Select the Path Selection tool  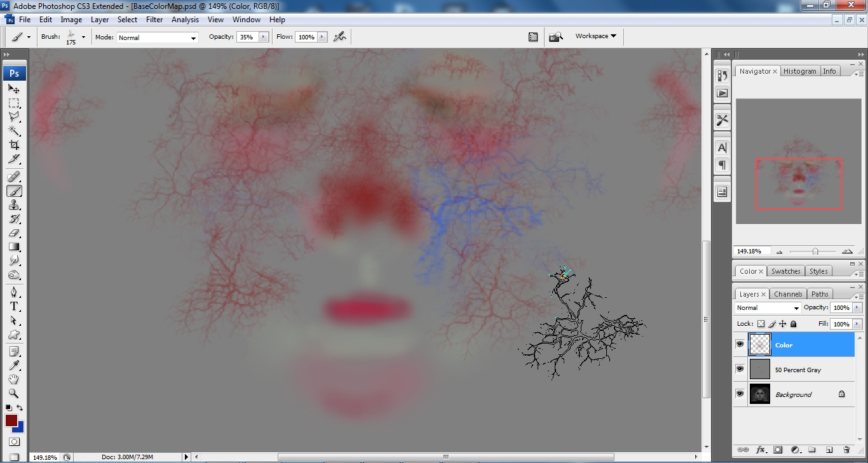14,320
